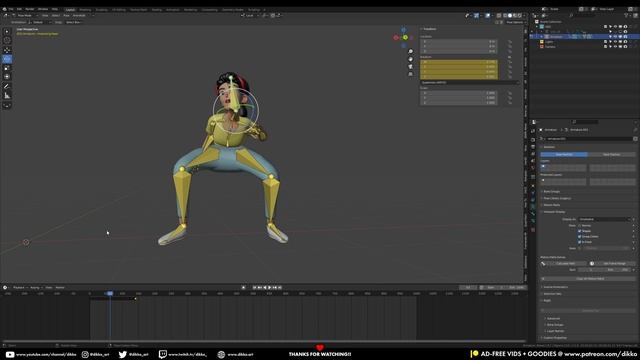Viewport: 640px width, 360px height.
Task: Activate the highlighted Rotate tool
Action: click(x=7, y=59)
